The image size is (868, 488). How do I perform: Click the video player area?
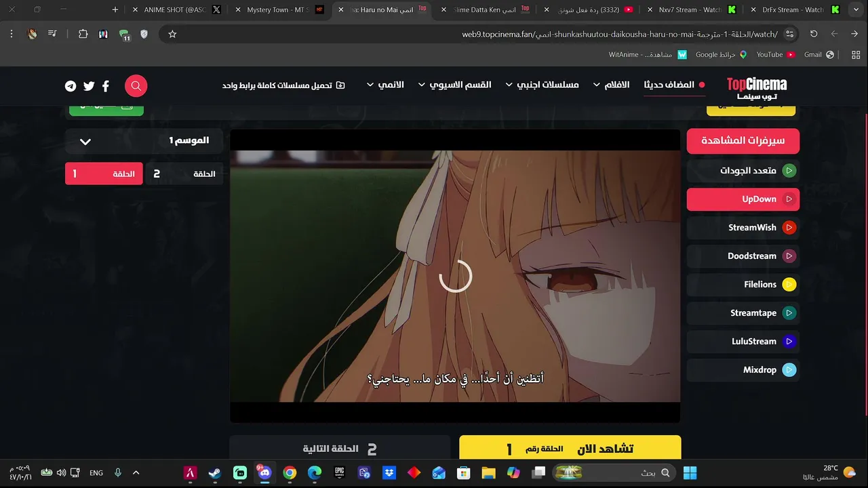455,277
